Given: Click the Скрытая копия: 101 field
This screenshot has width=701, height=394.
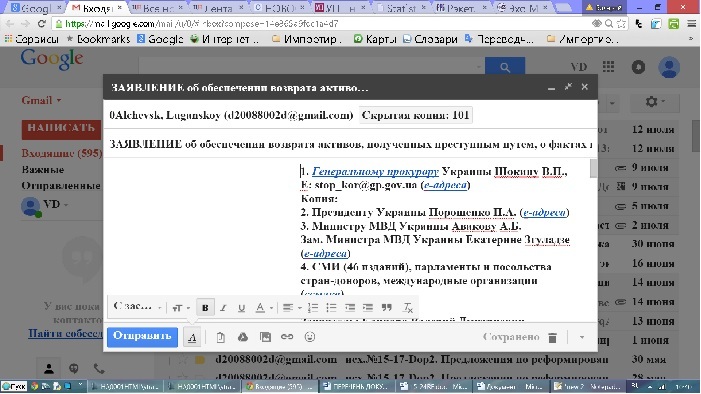Looking at the screenshot, I should [415, 115].
